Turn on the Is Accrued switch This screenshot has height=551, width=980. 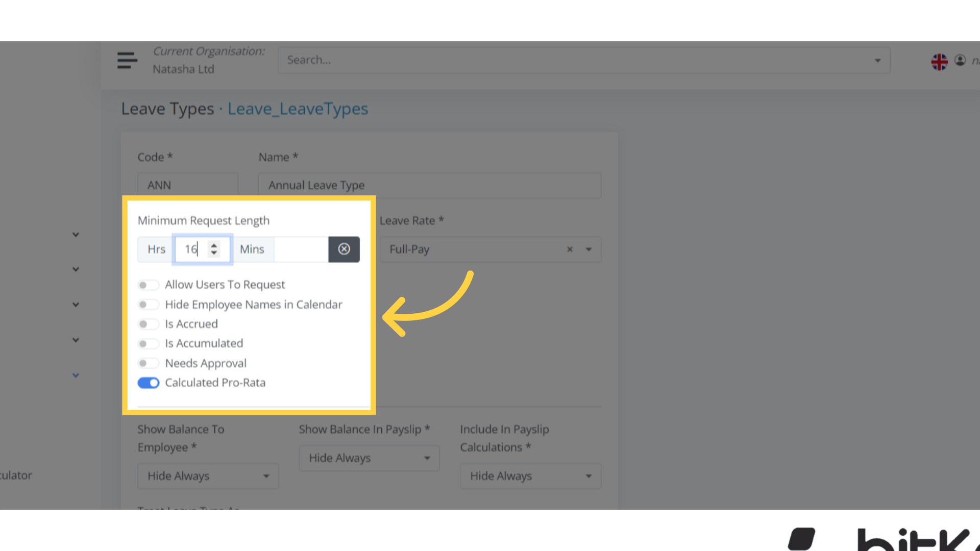[x=149, y=324]
